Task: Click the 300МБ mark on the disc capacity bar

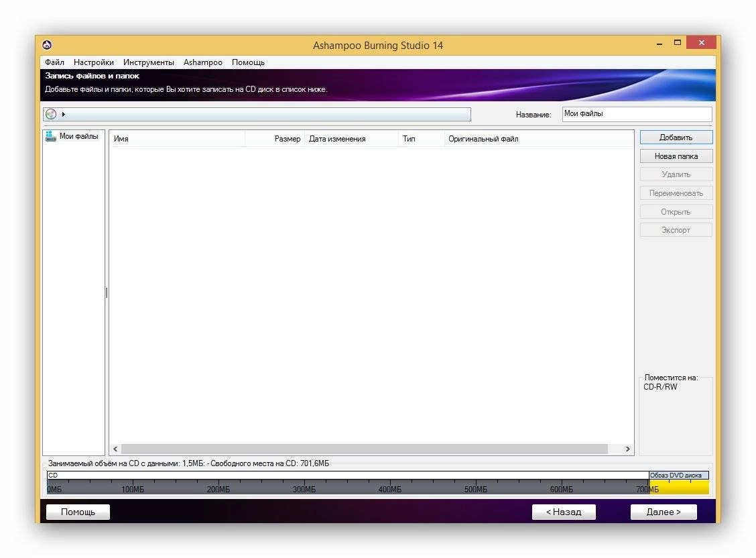Action: click(x=304, y=490)
